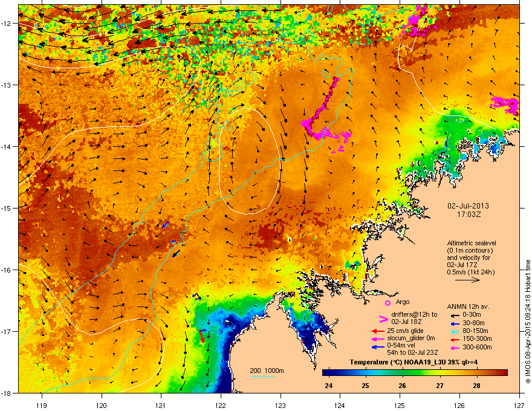Click the magenta Argo circle legend symbol

point(388,303)
